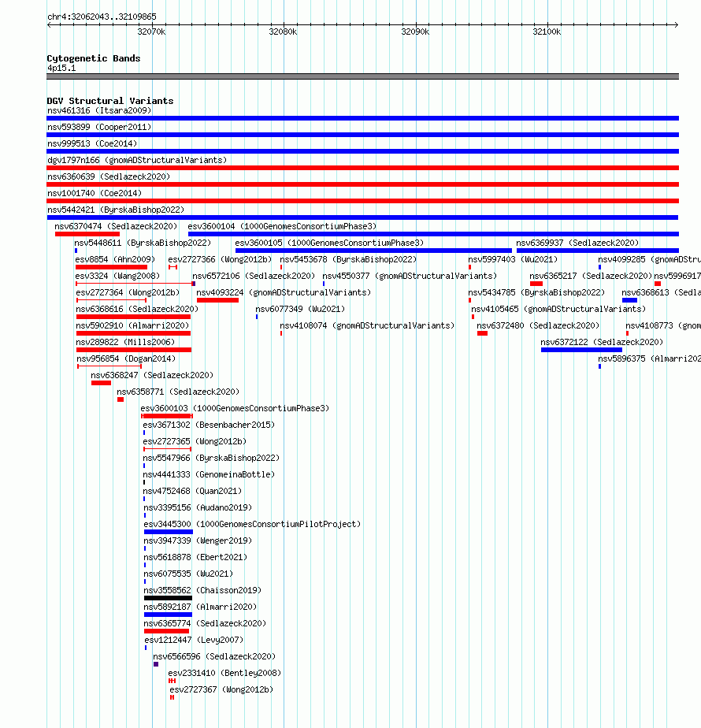Click nsv4752468 (Quan2021) label
Image resolution: width=701 pixels, height=728 pixels.
193,491
